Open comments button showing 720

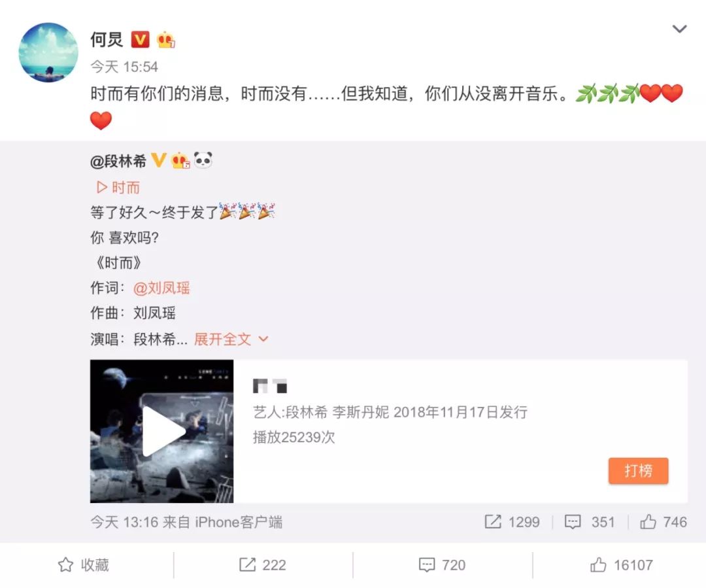click(442, 564)
